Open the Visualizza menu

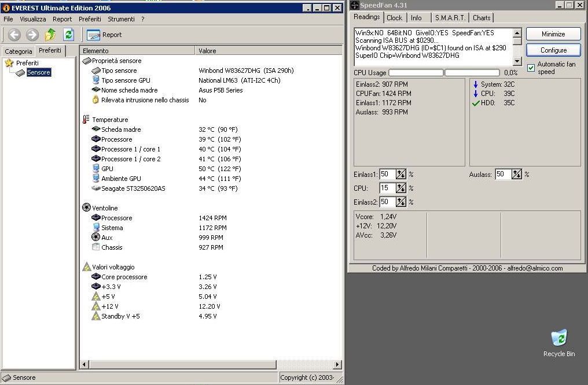click(33, 19)
